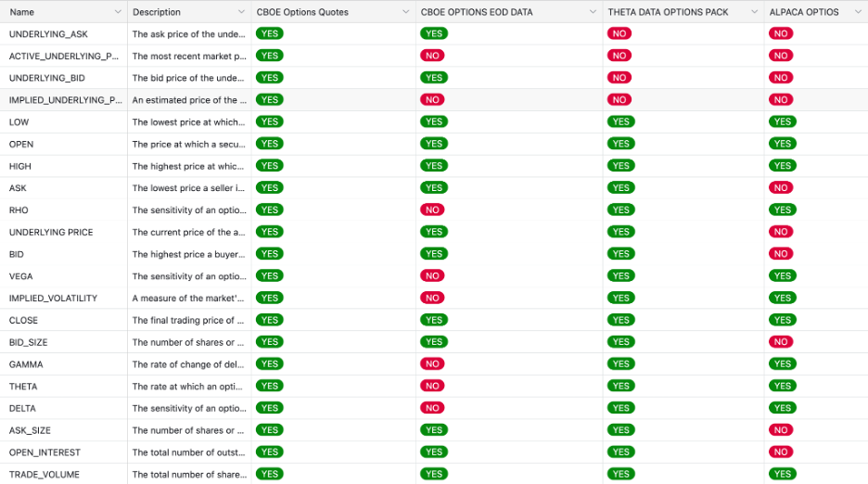Select the ACTIVE_UNDERLYING_P... name cell
This screenshot has width=868, height=484.
(64, 56)
